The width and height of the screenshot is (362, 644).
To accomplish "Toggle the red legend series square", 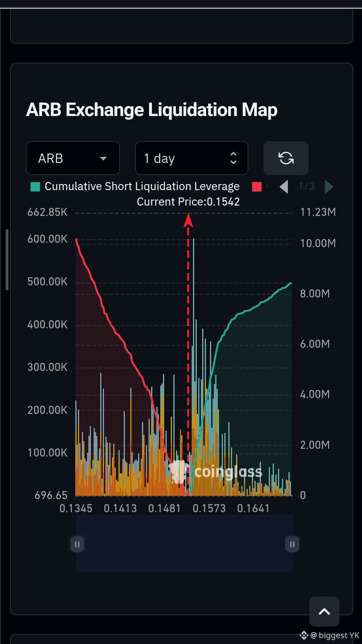I will (x=257, y=187).
